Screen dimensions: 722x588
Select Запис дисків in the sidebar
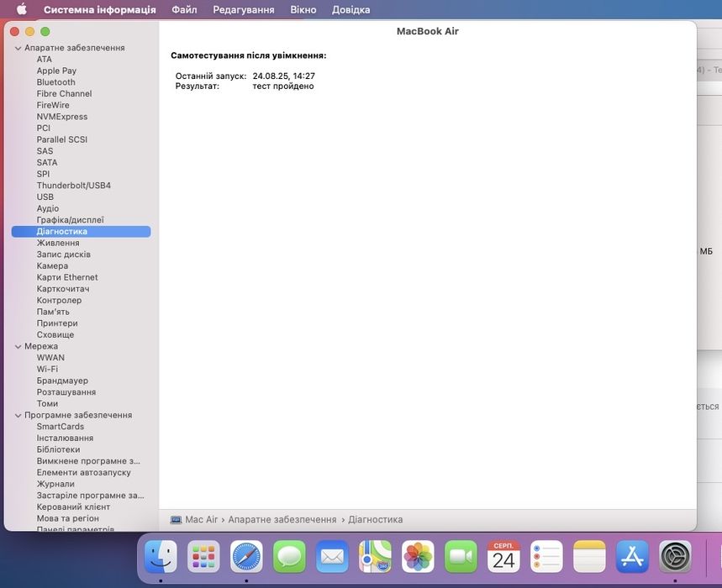(64, 255)
